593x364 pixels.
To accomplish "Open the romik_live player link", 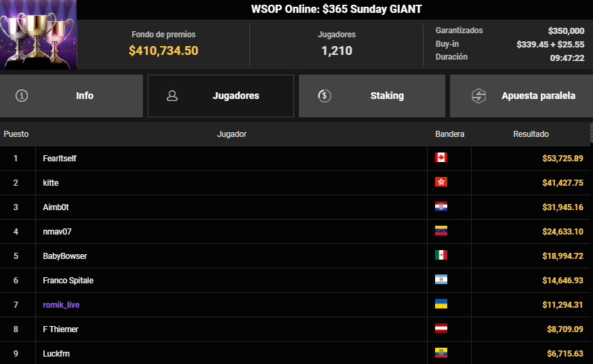I will click(x=61, y=305).
